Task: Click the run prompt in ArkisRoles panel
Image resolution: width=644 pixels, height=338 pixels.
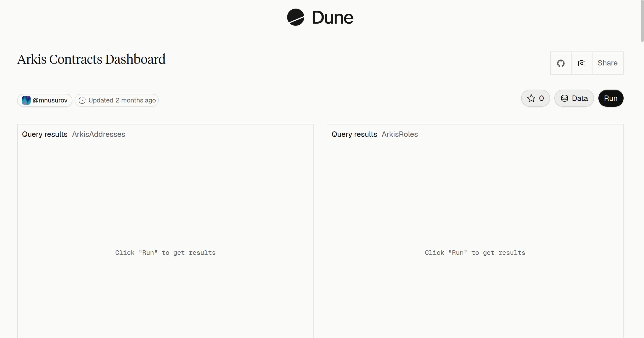Action: tap(475, 253)
